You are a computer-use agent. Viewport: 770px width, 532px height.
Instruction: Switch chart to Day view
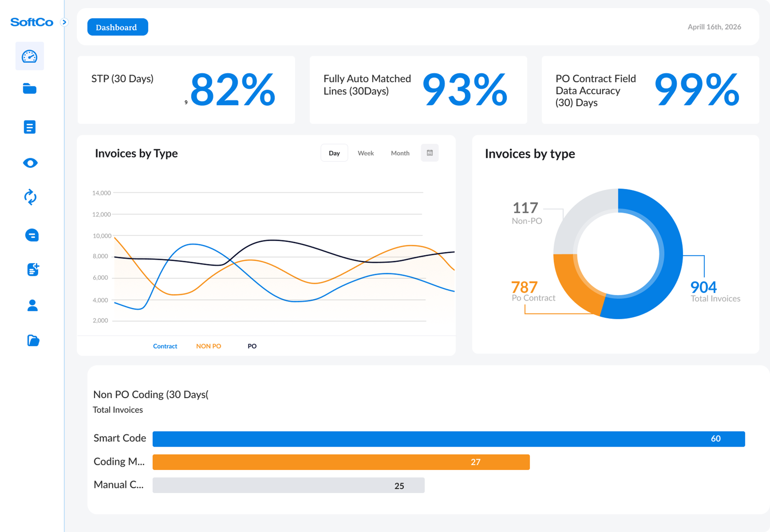click(x=334, y=153)
